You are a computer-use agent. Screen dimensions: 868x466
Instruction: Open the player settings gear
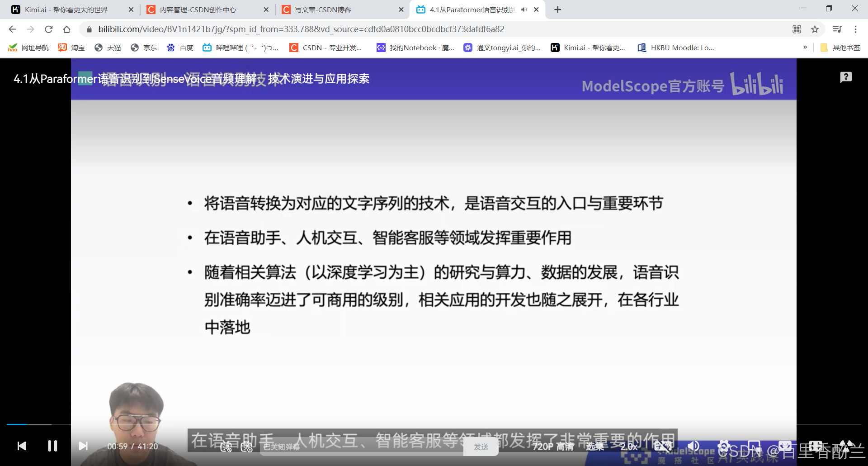(x=724, y=446)
